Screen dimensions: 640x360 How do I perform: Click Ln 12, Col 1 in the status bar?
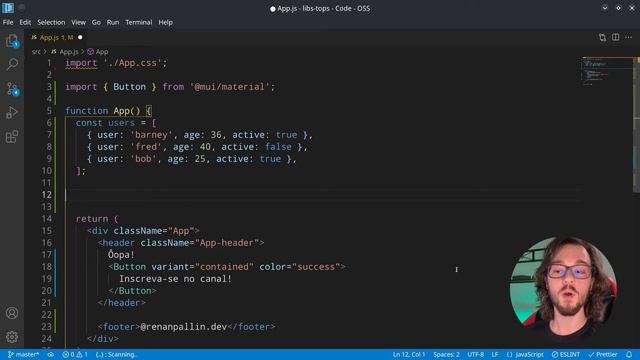coord(409,354)
